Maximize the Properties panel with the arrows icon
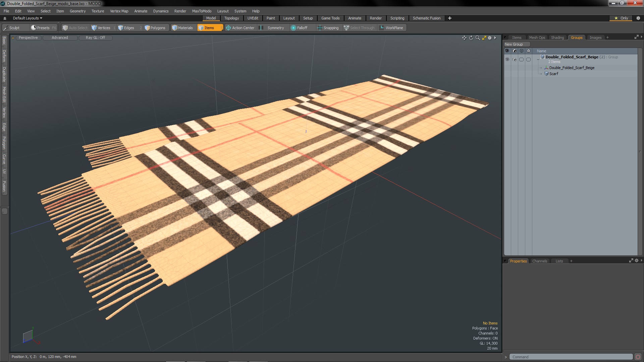Screen dimensions: 644x362 coord(631,260)
